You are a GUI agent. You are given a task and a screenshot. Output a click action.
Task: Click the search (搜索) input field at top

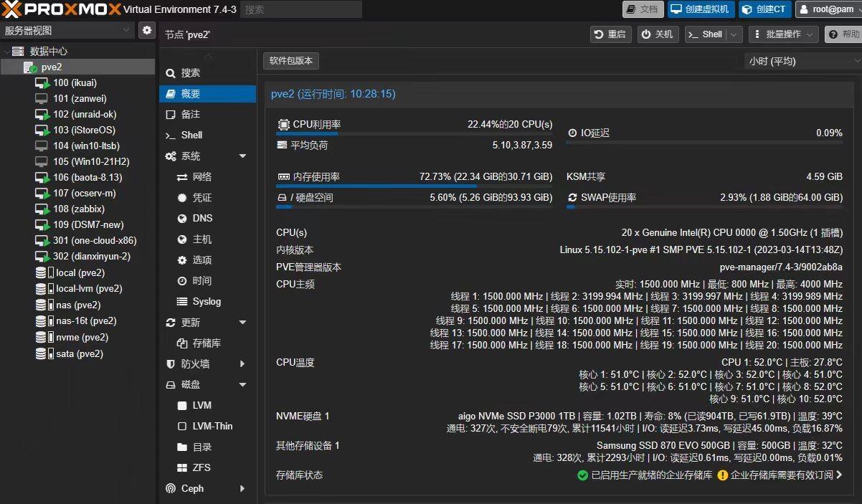pyautogui.click(x=300, y=9)
